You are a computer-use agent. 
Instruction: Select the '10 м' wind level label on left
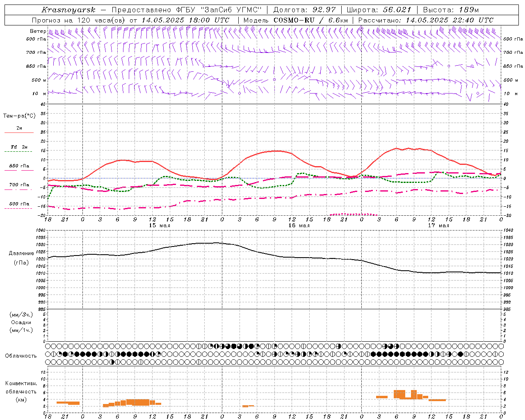(x=39, y=94)
